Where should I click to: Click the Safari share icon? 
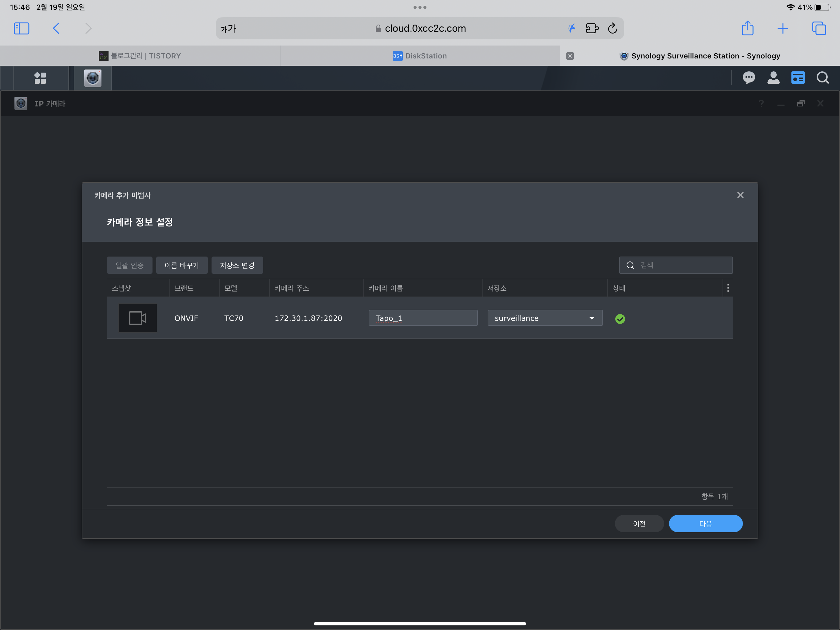click(x=747, y=29)
